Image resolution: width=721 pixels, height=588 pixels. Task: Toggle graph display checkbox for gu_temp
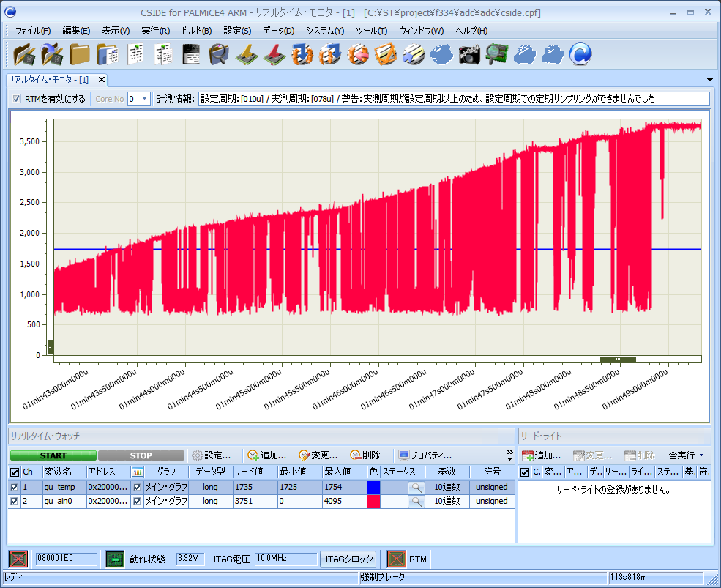[x=137, y=487]
